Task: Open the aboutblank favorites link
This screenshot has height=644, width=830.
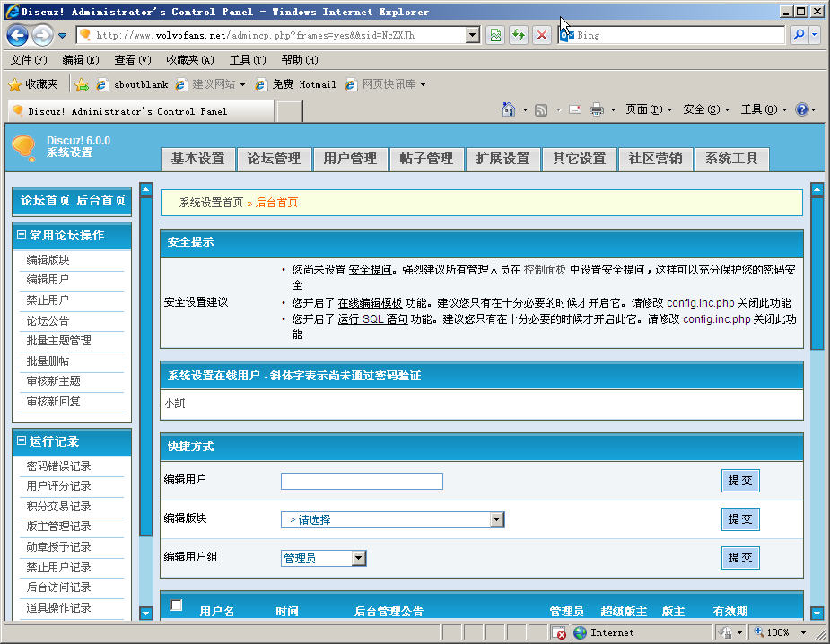Action: 132,84
